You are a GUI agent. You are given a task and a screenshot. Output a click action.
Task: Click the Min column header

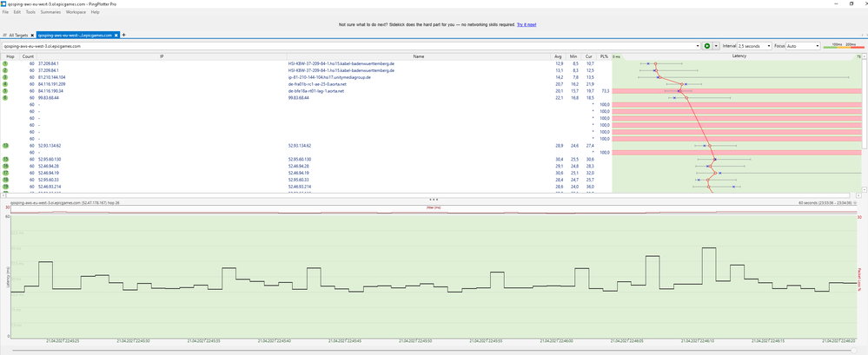[573, 56]
